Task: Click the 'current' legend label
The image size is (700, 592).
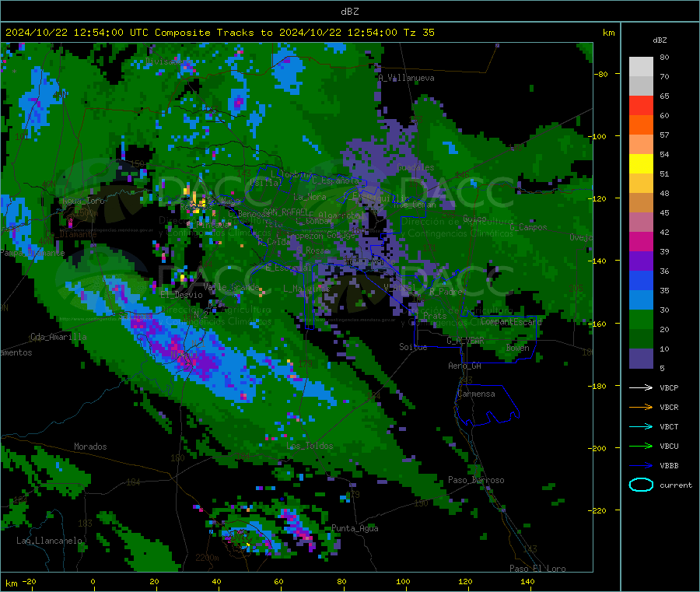Action: pyautogui.click(x=676, y=485)
